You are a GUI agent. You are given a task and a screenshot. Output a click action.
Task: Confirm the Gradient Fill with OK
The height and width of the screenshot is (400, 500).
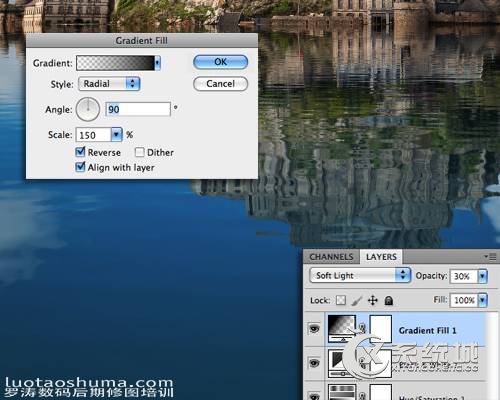pyautogui.click(x=220, y=62)
